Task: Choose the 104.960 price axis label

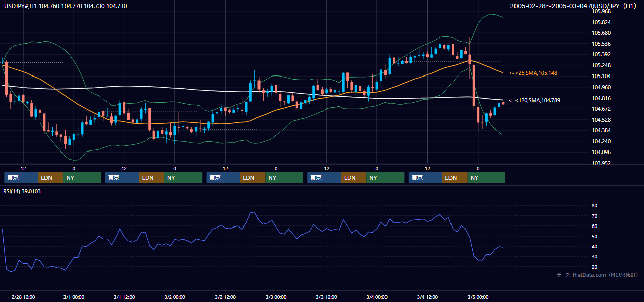Action: pyautogui.click(x=601, y=87)
